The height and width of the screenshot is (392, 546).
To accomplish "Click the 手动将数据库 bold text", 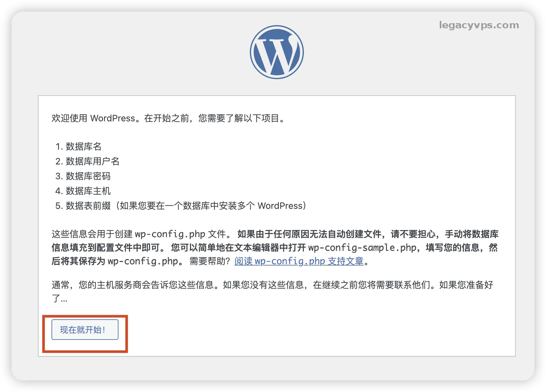I will tap(471, 234).
